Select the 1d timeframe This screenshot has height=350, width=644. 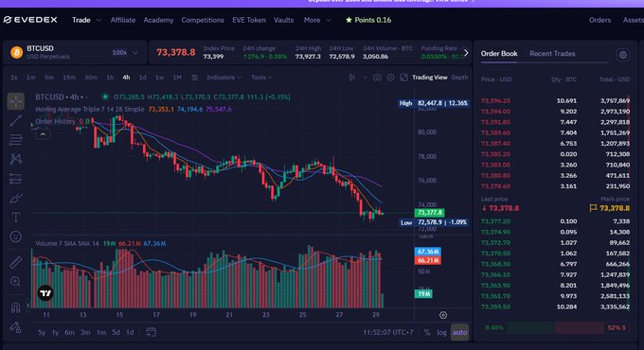tap(142, 78)
